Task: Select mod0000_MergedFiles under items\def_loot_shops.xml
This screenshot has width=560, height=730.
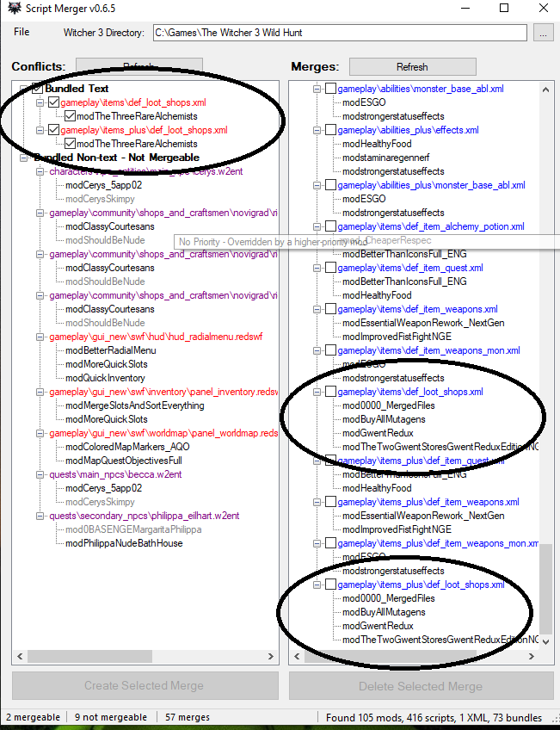Action: pos(388,405)
